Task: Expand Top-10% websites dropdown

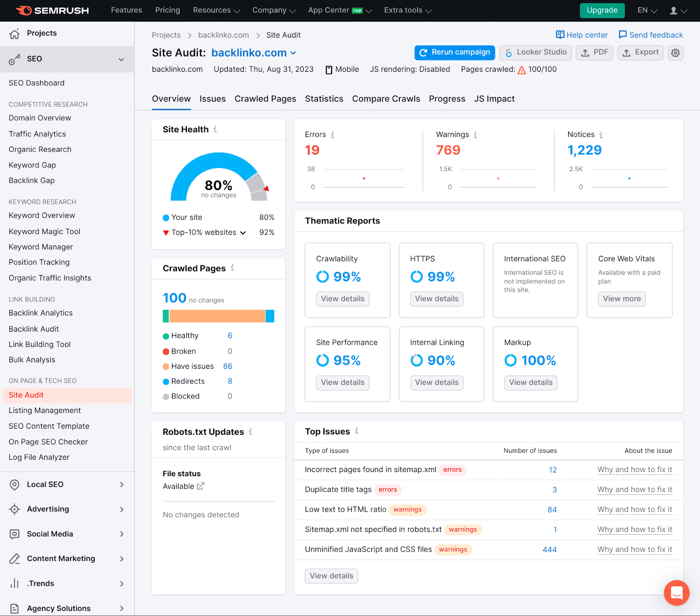Action: coord(243,233)
